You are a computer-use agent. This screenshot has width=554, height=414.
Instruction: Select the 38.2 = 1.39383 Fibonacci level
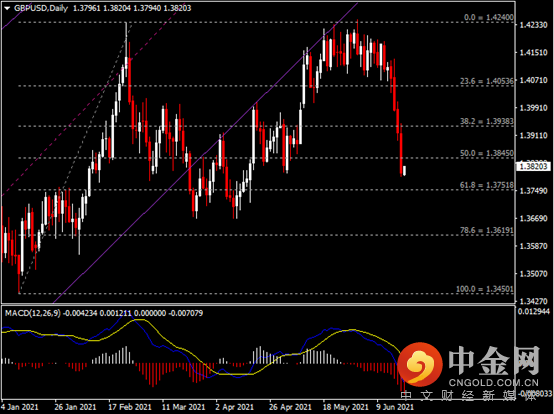pyautogui.click(x=487, y=122)
